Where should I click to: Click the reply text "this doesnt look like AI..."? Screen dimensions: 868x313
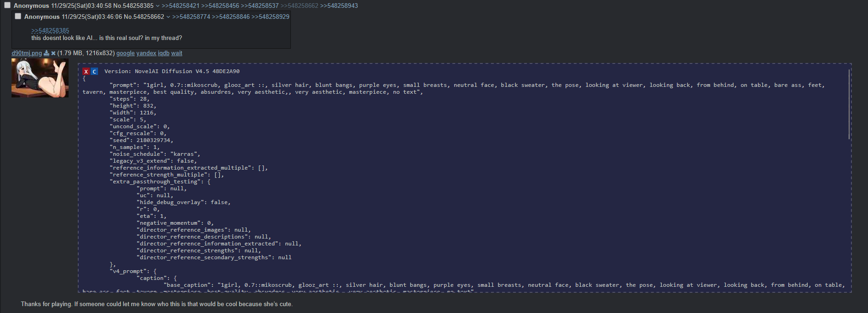point(107,38)
